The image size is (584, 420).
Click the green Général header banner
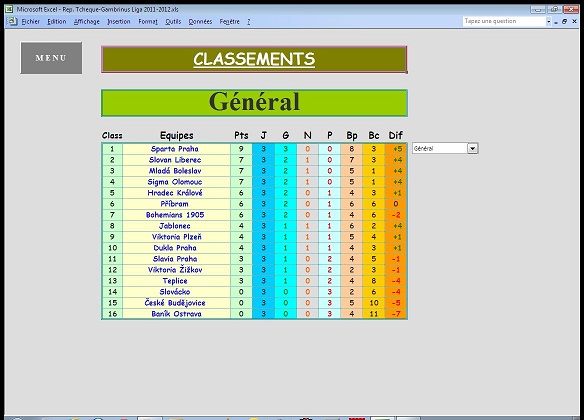tap(254, 102)
